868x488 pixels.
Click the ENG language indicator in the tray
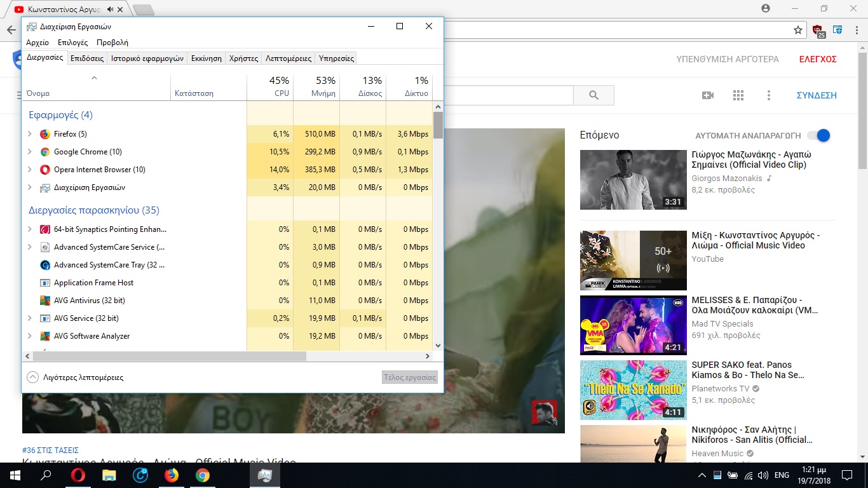[x=782, y=475]
